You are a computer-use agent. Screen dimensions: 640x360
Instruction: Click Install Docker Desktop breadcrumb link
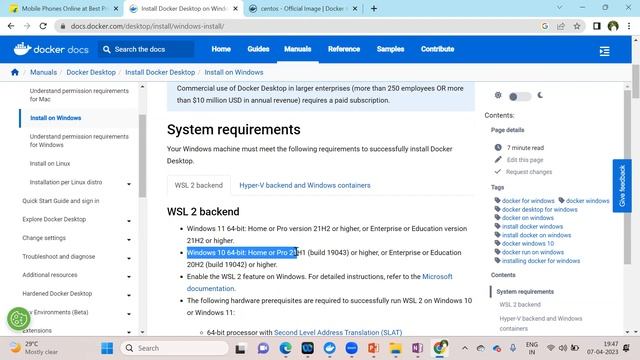click(x=160, y=72)
